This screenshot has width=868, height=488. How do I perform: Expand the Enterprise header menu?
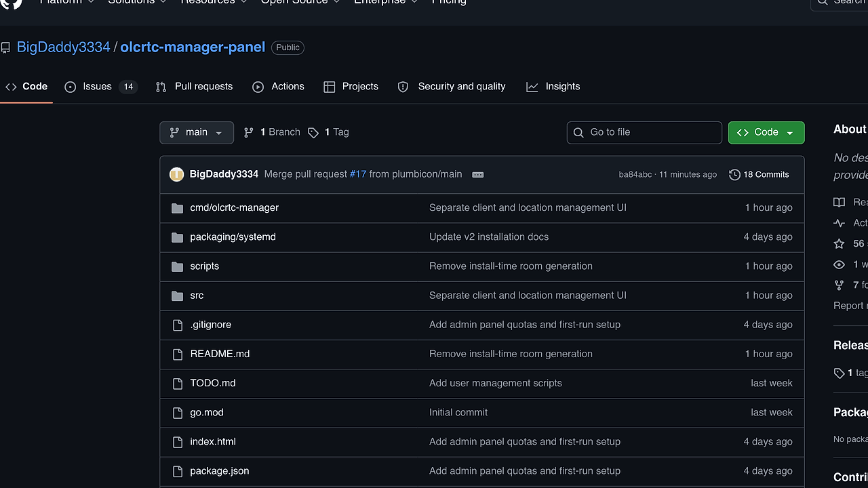click(384, 2)
